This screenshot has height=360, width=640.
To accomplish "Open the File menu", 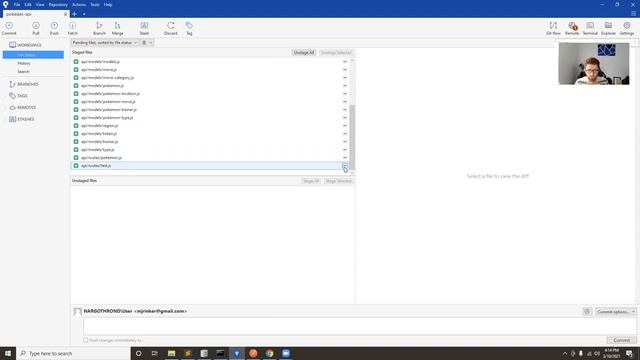I will (x=17, y=4).
